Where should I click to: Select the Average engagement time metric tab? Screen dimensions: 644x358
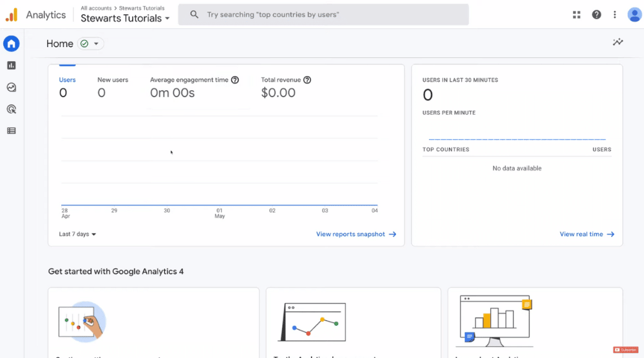(194, 87)
